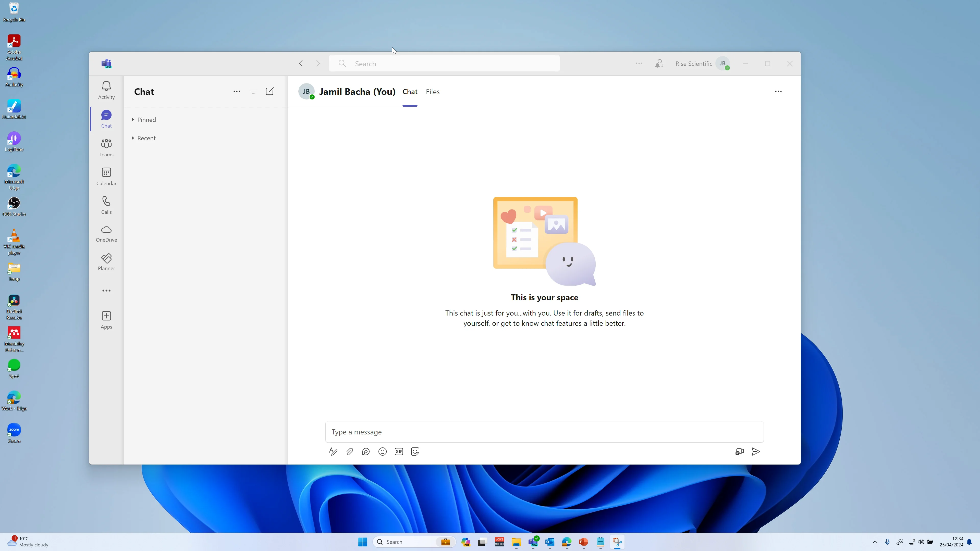Screen dimensions: 980x551
Task: Open Planner from the sidebar
Action: [106, 262]
